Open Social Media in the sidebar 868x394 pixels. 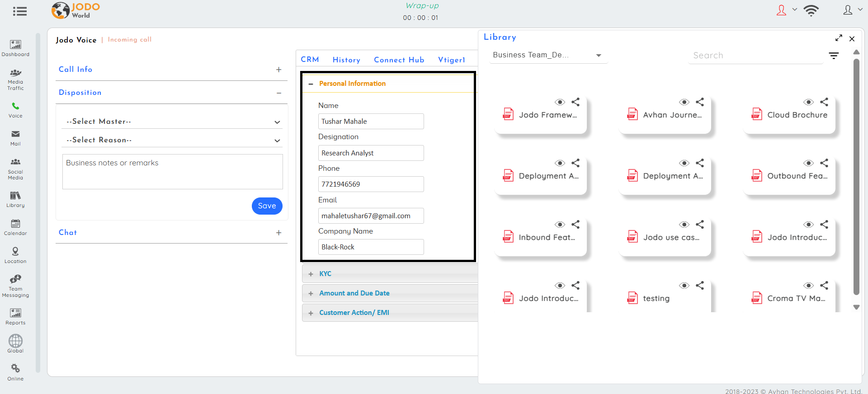pos(15,169)
